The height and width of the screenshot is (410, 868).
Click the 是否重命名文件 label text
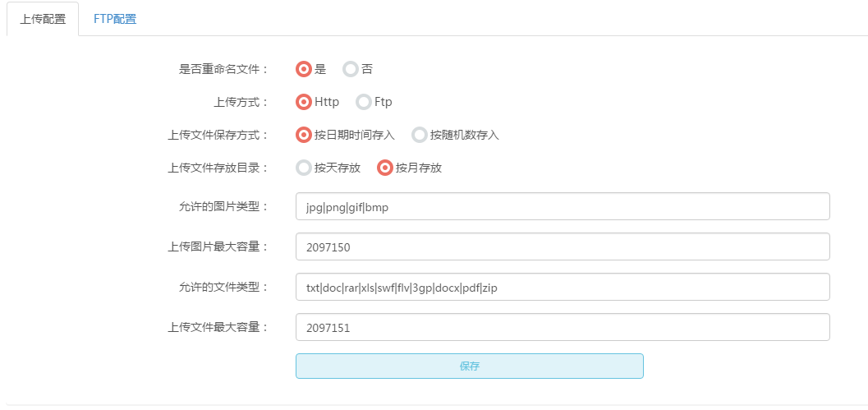tap(218, 69)
